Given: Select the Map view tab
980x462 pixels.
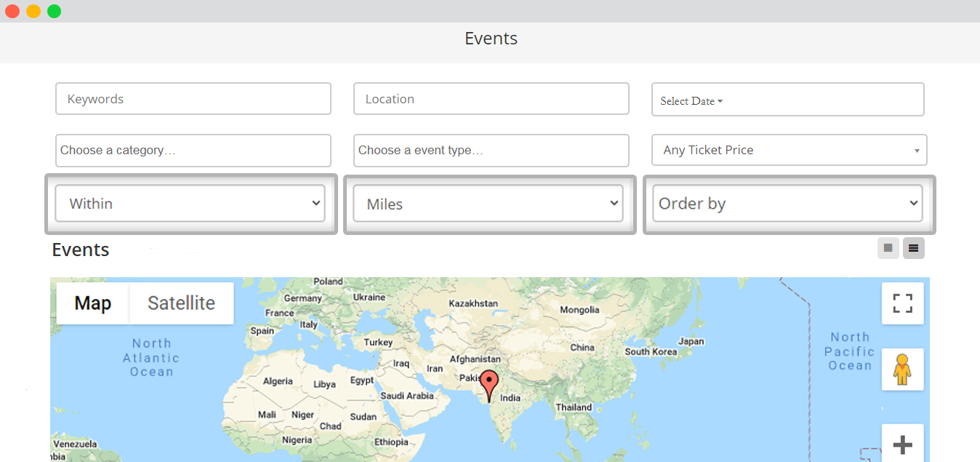Looking at the screenshot, I should (93, 303).
